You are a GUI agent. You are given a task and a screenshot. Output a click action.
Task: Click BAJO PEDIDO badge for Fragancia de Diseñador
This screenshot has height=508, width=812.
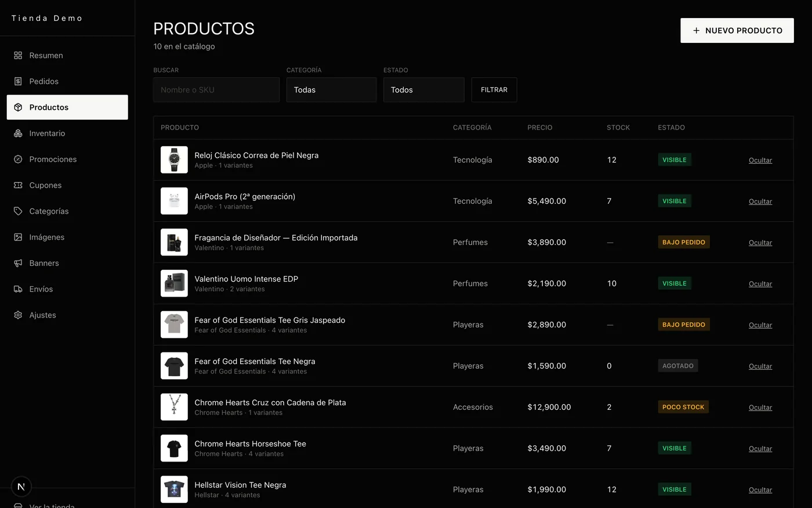pyautogui.click(x=684, y=242)
